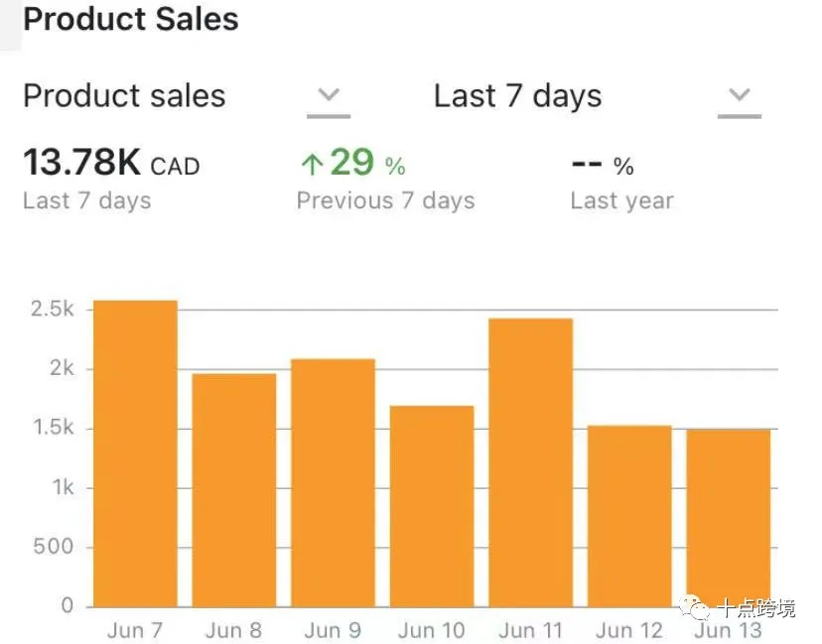Viewport: 822px width, 644px height.
Task: Click the green up-arrow trend icon
Action: pos(312,164)
